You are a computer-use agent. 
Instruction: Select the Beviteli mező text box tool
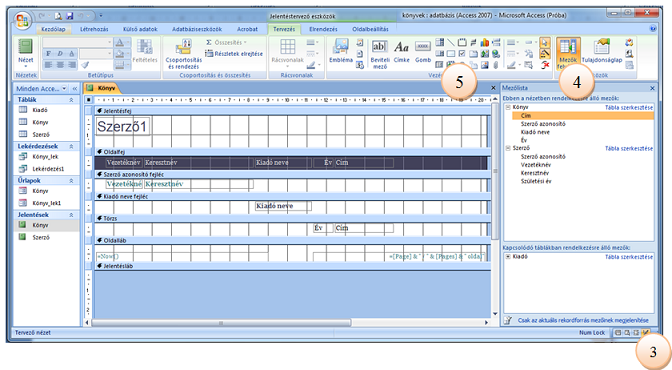380,54
